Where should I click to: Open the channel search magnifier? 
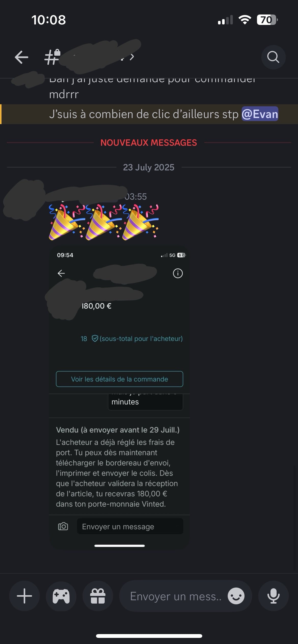pyautogui.click(x=273, y=57)
